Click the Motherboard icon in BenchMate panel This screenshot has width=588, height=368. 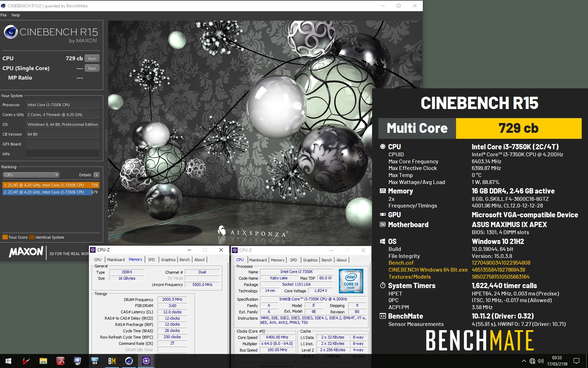pyautogui.click(x=383, y=225)
